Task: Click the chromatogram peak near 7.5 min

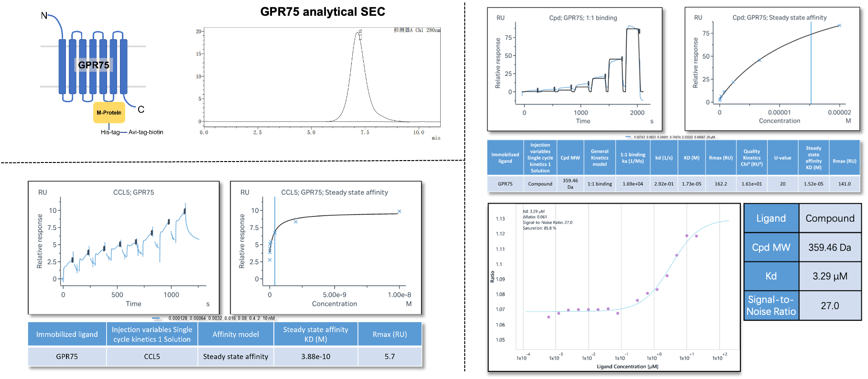Action: [358, 33]
